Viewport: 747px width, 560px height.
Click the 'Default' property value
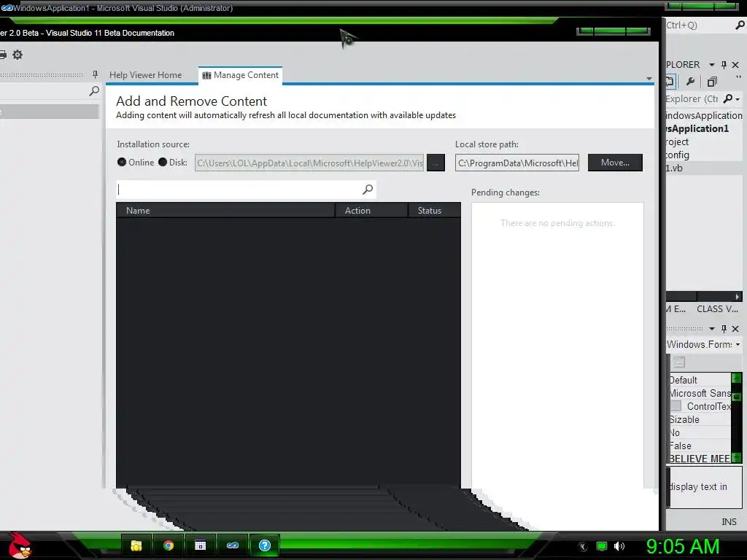[683, 380]
